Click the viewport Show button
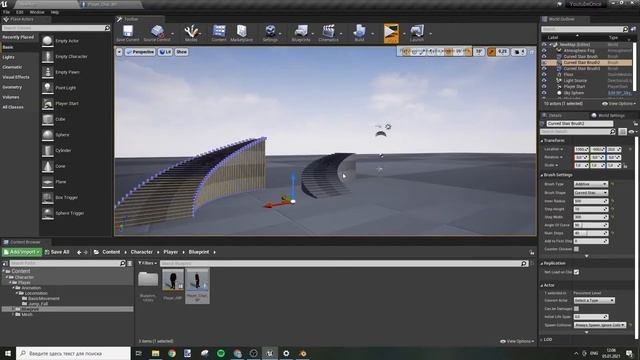This screenshot has width=640, height=360. coord(181,52)
